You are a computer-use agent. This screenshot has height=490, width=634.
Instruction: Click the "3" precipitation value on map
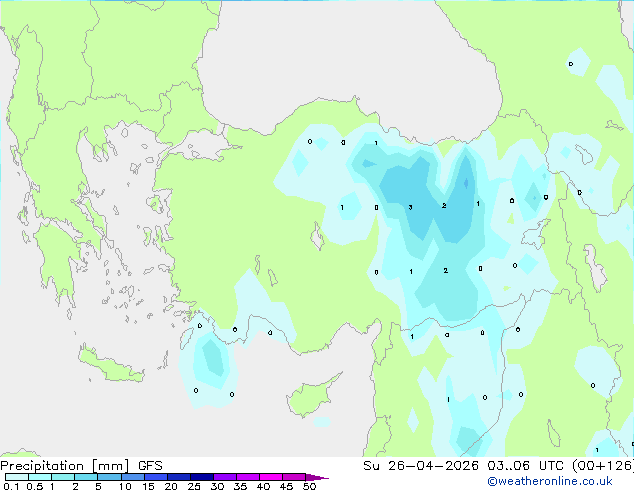tap(410, 207)
